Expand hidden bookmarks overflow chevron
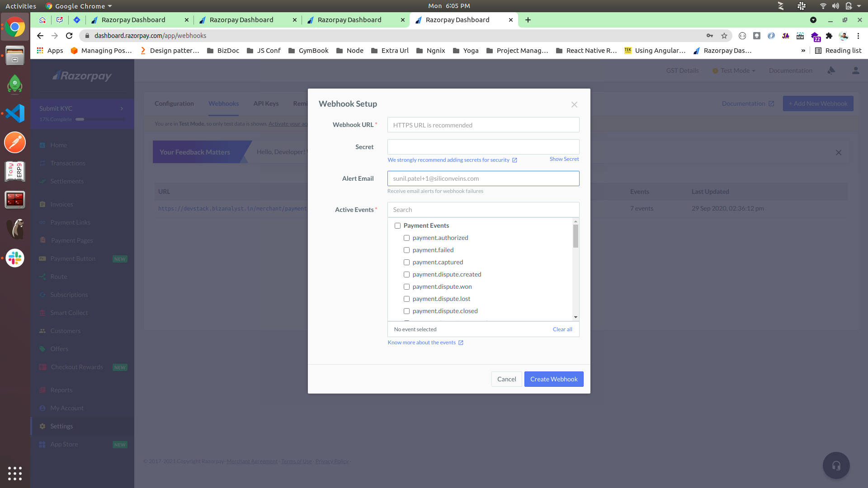Screen dimensions: 868x488 (x=803, y=51)
